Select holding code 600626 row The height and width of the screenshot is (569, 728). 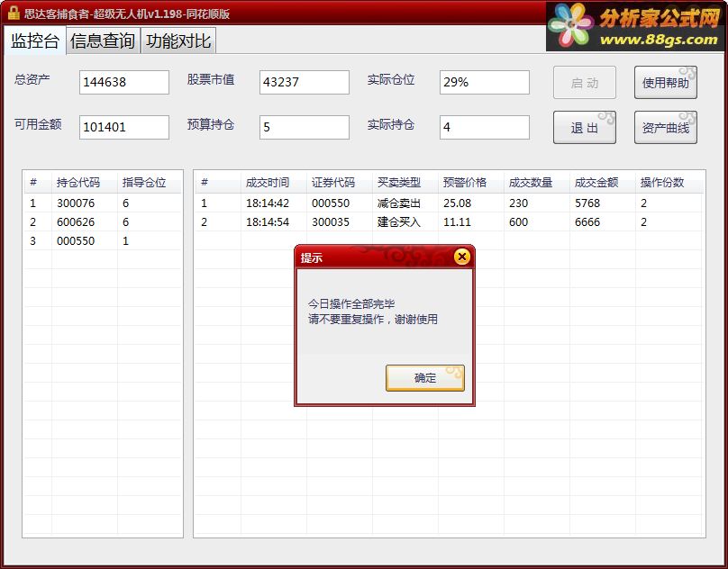tap(103, 221)
